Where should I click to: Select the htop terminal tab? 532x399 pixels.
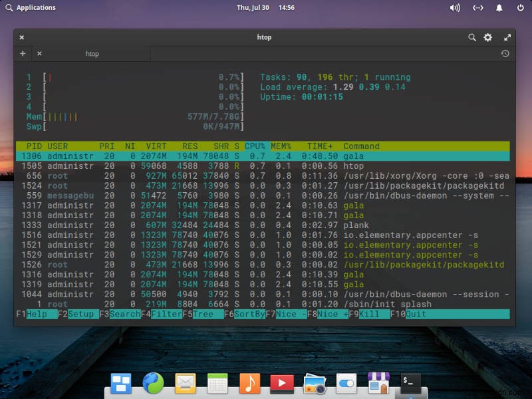click(x=92, y=54)
